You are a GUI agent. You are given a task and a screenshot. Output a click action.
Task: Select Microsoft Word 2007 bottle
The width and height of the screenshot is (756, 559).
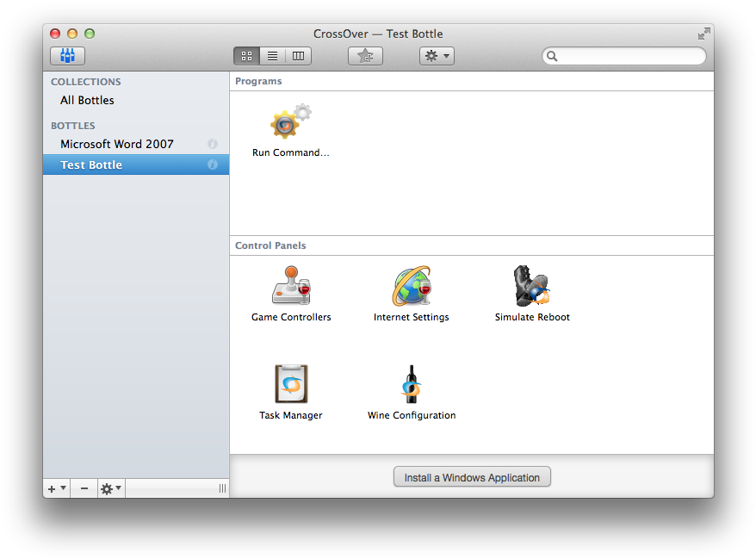pyautogui.click(x=117, y=145)
